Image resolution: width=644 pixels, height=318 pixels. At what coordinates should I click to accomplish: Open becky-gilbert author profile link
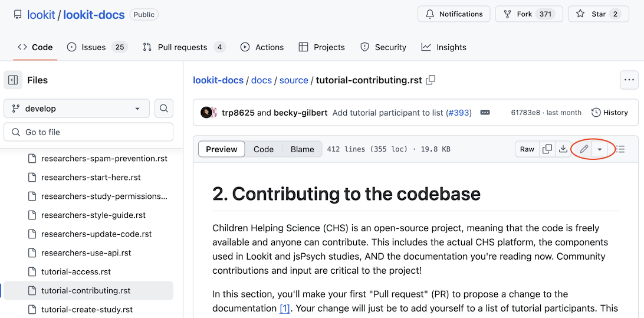point(301,113)
